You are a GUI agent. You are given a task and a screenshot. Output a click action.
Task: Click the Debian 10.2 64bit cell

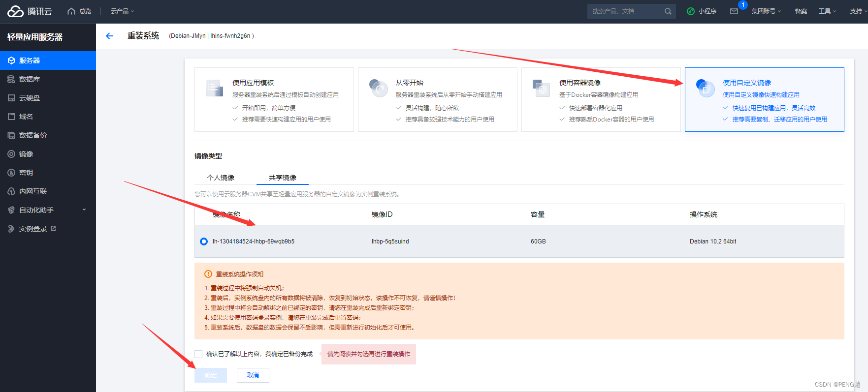(713, 241)
